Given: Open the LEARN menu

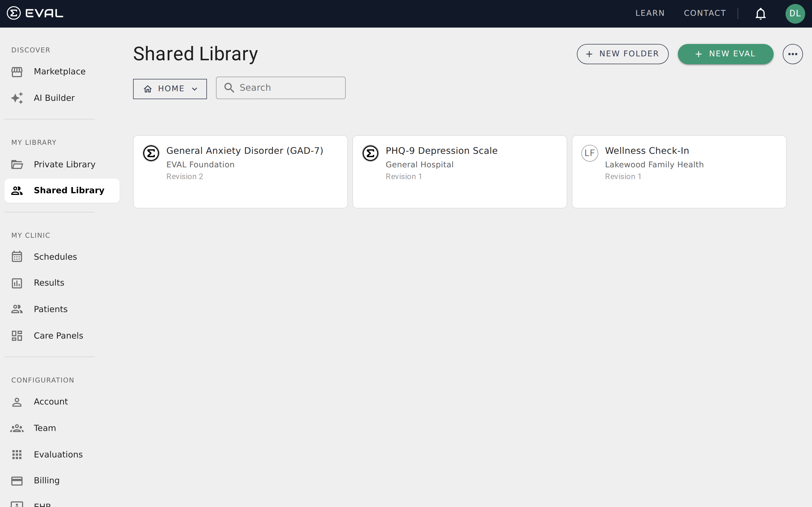Looking at the screenshot, I should click(x=650, y=13).
